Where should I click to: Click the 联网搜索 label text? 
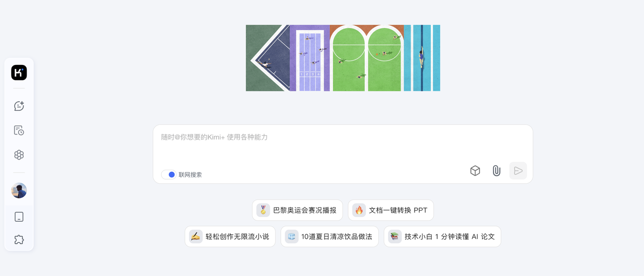point(190,175)
